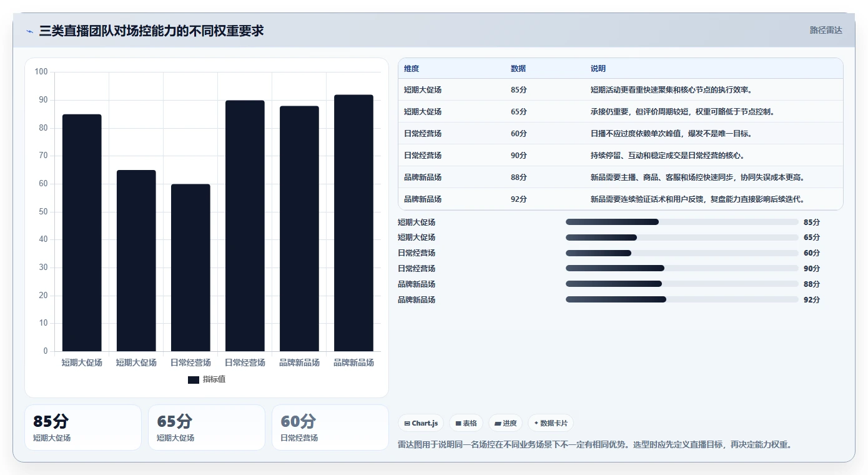The width and height of the screenshot is (868, 475).
Task: Click the 100 label on the chart's y-axis
Action: [41, 72]
